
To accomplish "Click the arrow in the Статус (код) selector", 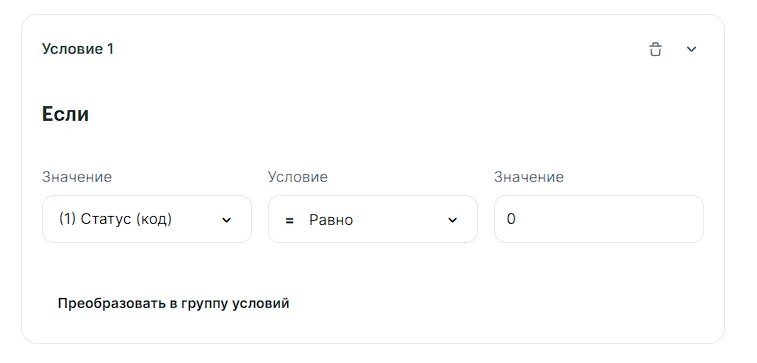I will [x=226, y=220].
